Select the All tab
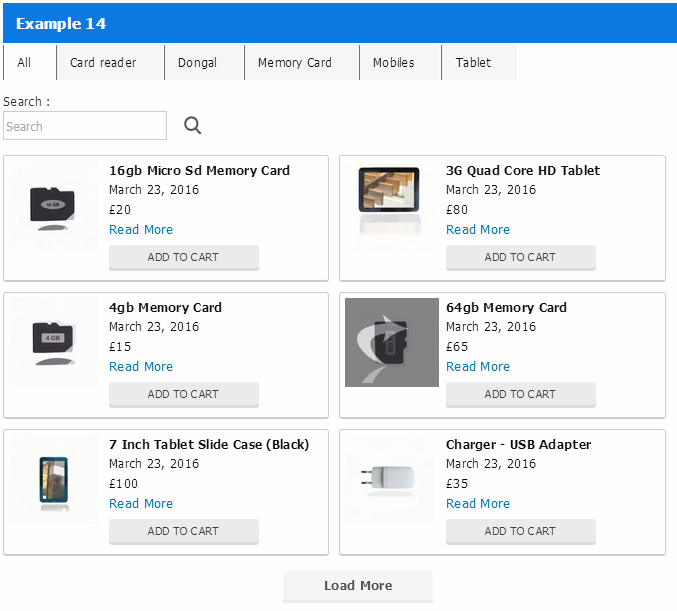The image size is (677, 611). point(30,63)
